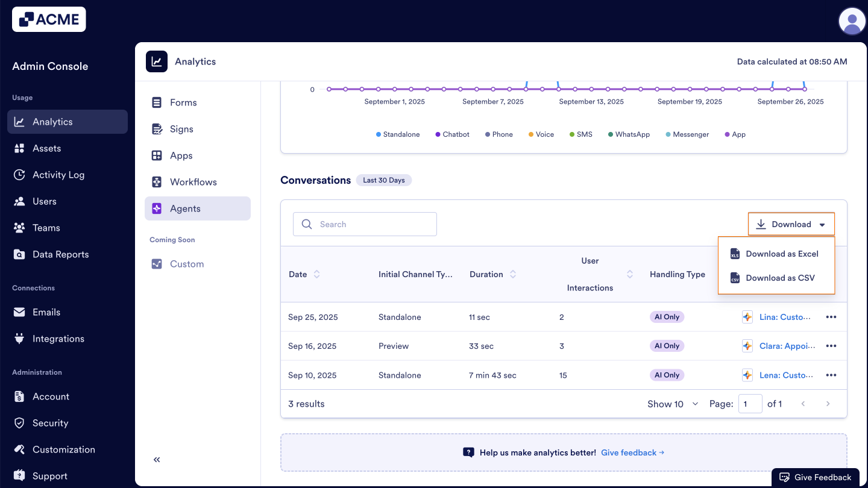The height and width of the screenshot is (488, 868).
Task: Toggle the Voice series in the chart legend
Action: [541, 134]
